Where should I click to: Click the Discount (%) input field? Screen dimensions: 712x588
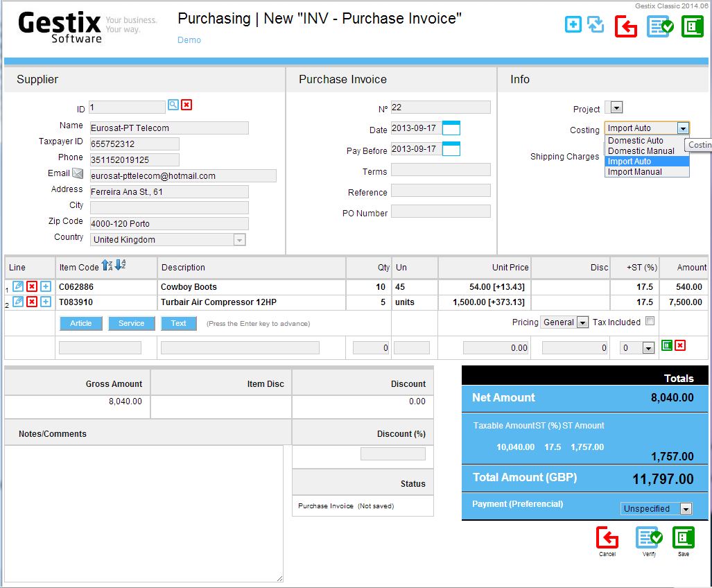click(393, 453)
